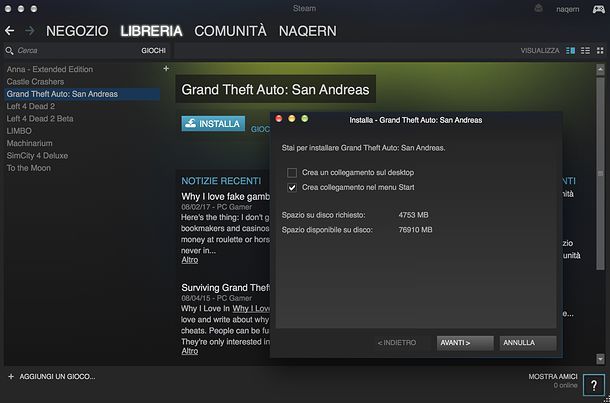Viewport: 610px width, 403px height.
Task: Focus the Cerca search field
Action: coord(78,51)
